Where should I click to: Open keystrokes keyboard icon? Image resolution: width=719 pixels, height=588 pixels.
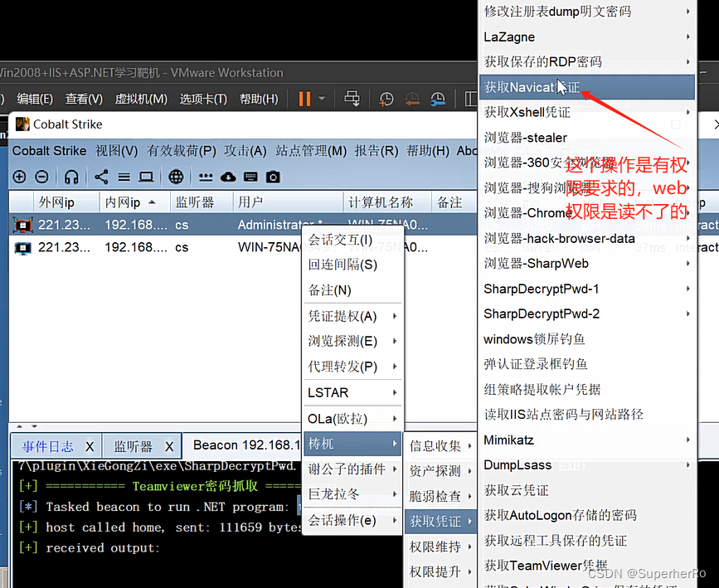(x=250, y=177)
